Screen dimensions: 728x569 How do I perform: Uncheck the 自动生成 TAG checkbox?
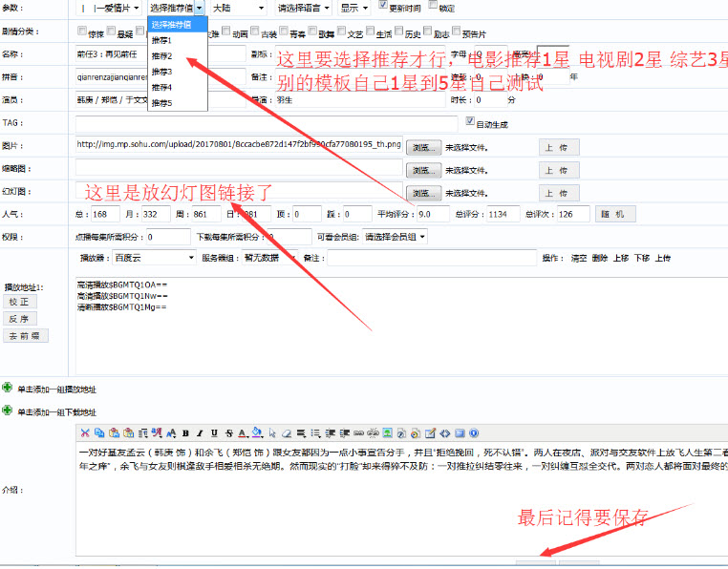(x=470, y=120)
